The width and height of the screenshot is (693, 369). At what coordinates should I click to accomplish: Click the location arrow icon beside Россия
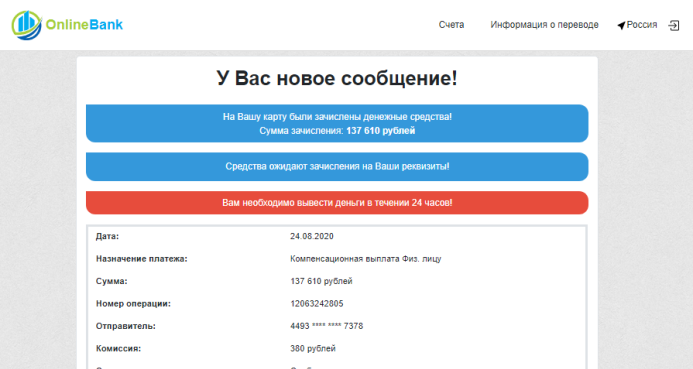pyautogui.click(x=621, y=26)
